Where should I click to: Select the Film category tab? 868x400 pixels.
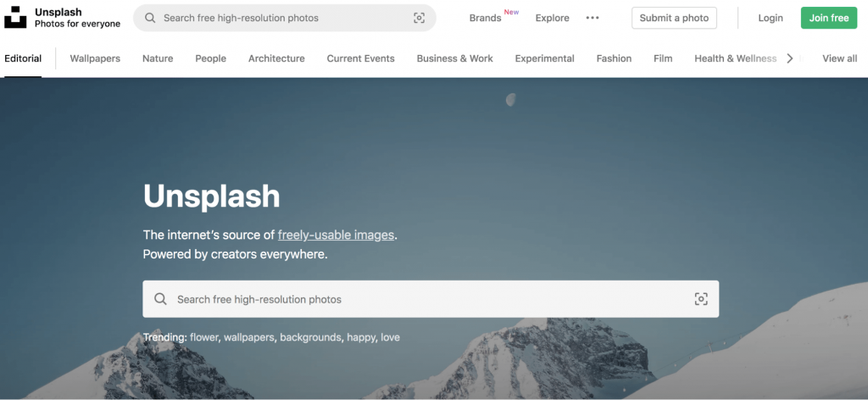(663, 58)
